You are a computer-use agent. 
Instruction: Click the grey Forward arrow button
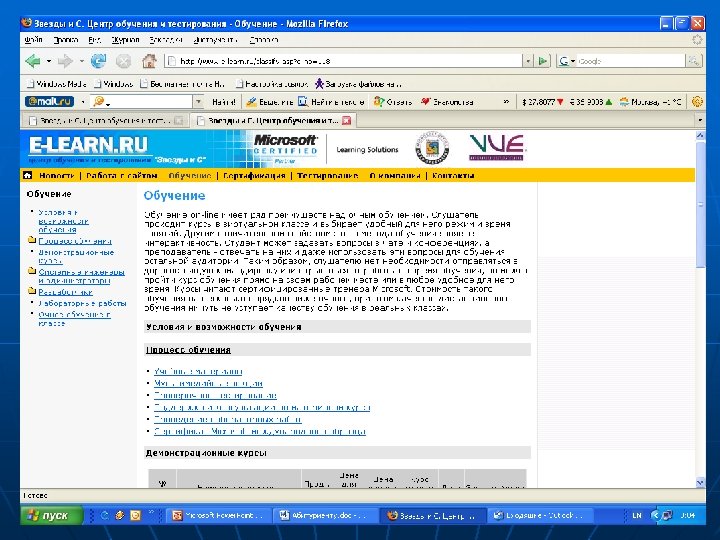coord(65,61)
